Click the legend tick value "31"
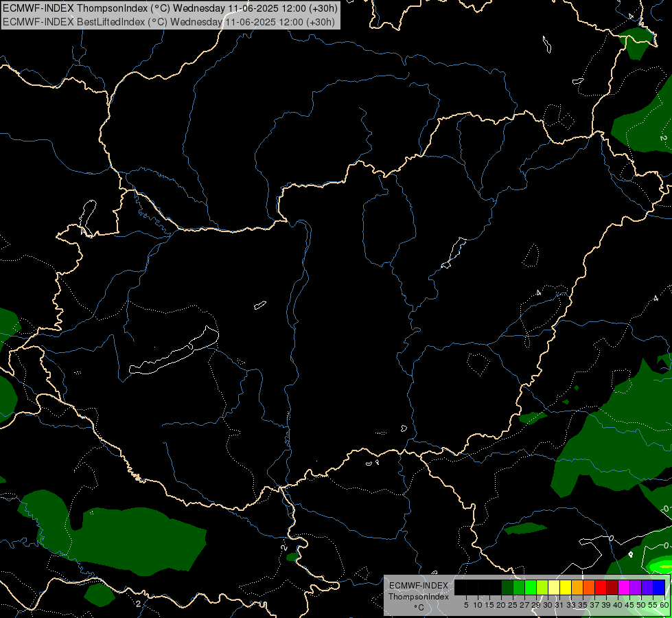The width and height of the screenshot is (672, 618). click(559, 605)
